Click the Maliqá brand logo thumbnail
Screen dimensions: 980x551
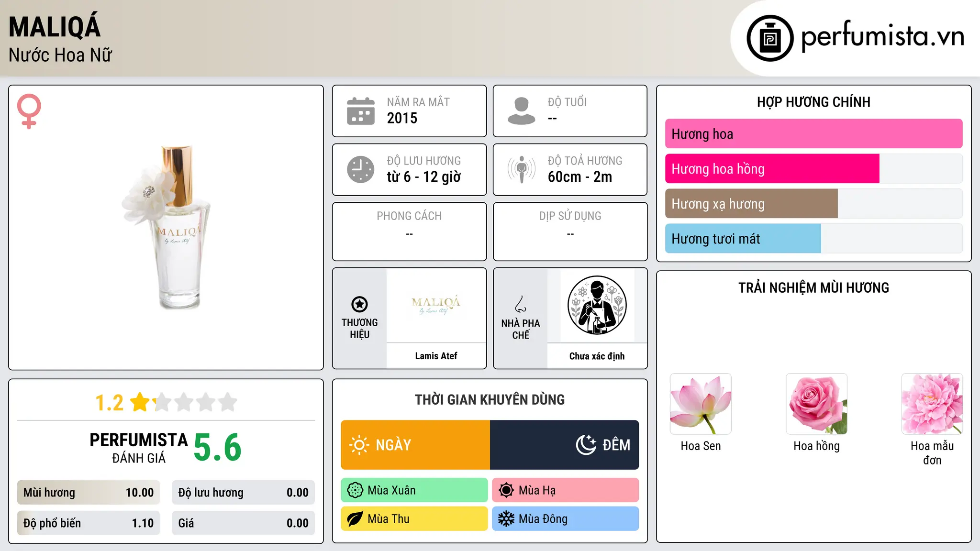pyautogui.click(x=436, y=305)
